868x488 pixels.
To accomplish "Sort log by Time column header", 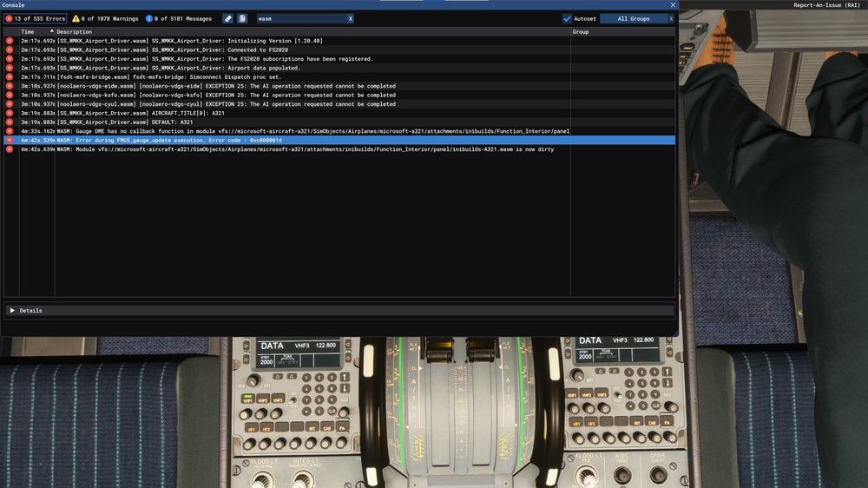I will click(x=28, y=32).
